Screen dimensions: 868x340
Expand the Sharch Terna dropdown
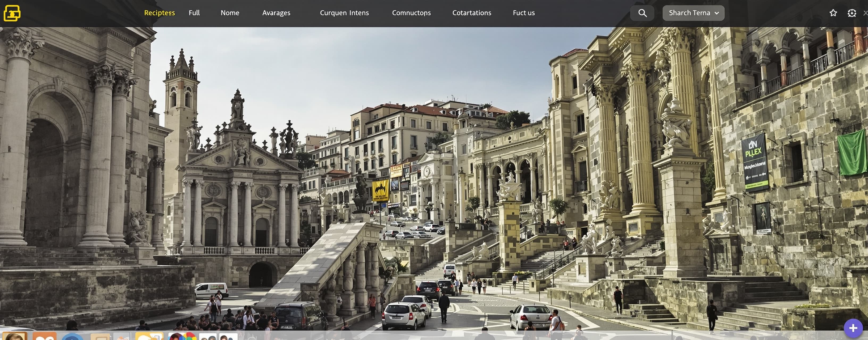(x=693, y=13)
